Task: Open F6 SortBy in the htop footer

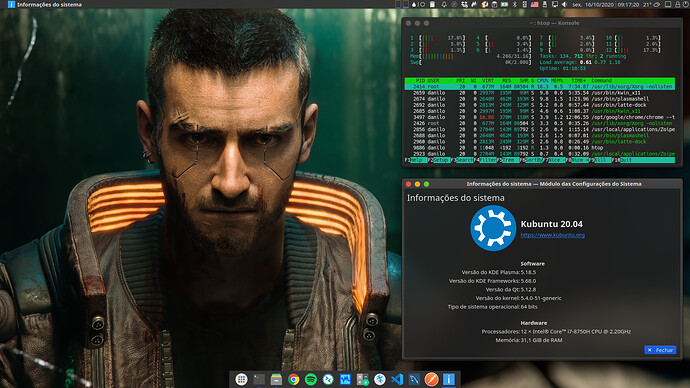Action: (x=532, y=160)
